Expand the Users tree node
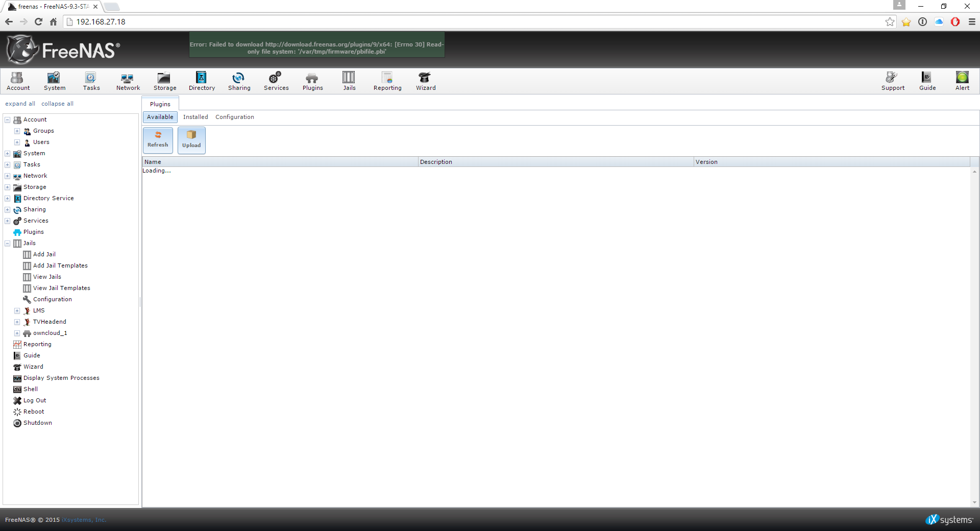The height and width of the screenshot is (531, 980). 17,142
